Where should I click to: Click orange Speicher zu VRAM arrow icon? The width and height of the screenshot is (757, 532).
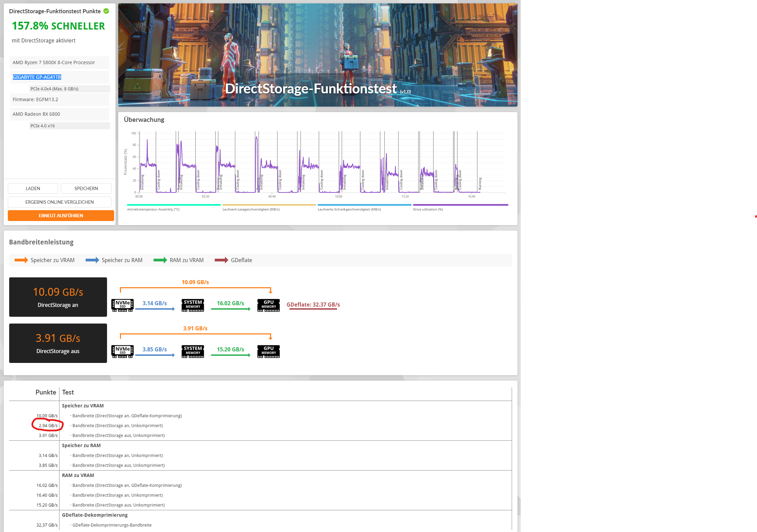click(21, 260)
